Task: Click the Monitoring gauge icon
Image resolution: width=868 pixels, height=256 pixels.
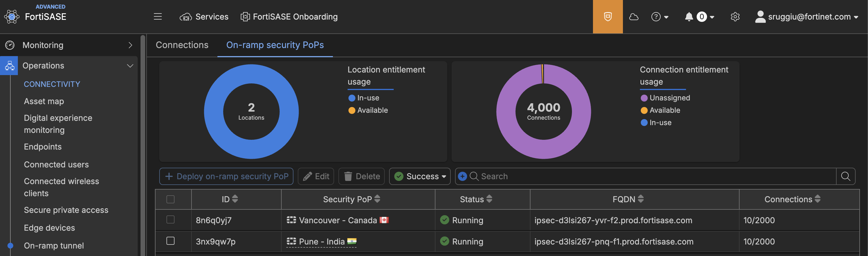Action: point(10,45)
